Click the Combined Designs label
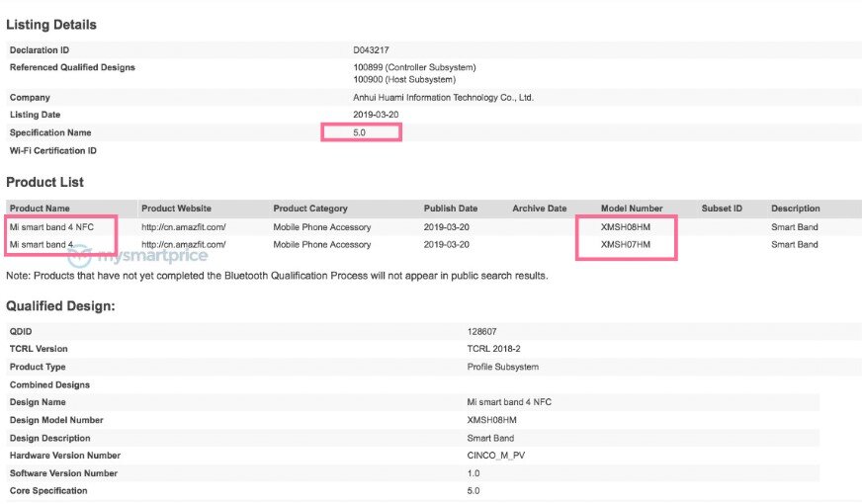 click(49, 384)
